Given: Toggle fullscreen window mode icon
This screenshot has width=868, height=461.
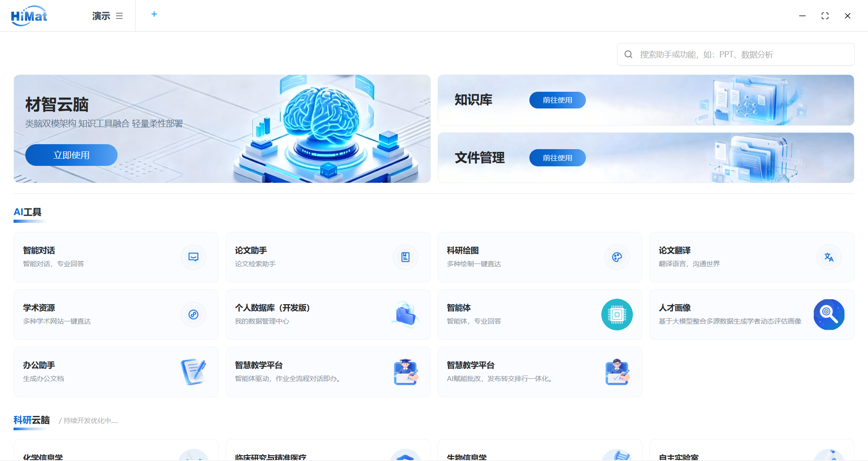Looking at the screenshot, I should click(x=825, y=16).
